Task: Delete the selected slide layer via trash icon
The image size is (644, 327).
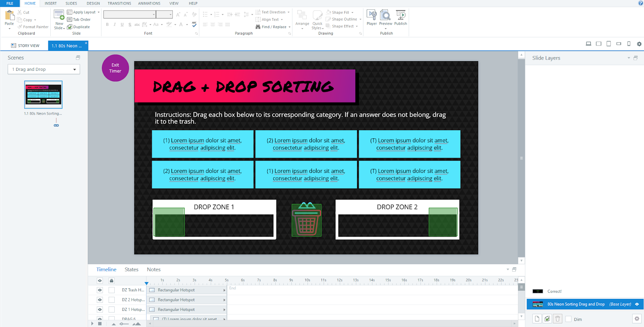Action: [557, 319]
